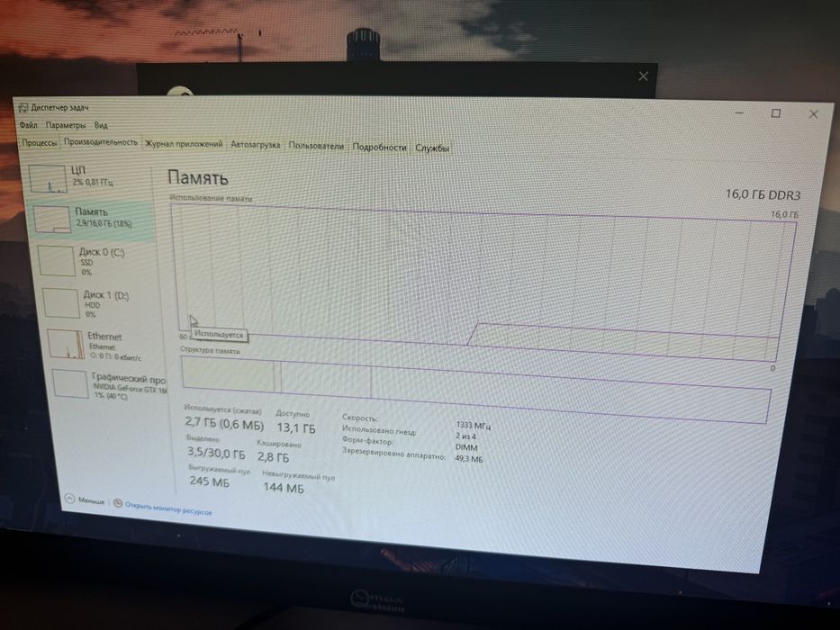This screenshot has height=630, width=840.
Task: Click the 1333 МГц speed value
Action: click(x=473, y=426)
